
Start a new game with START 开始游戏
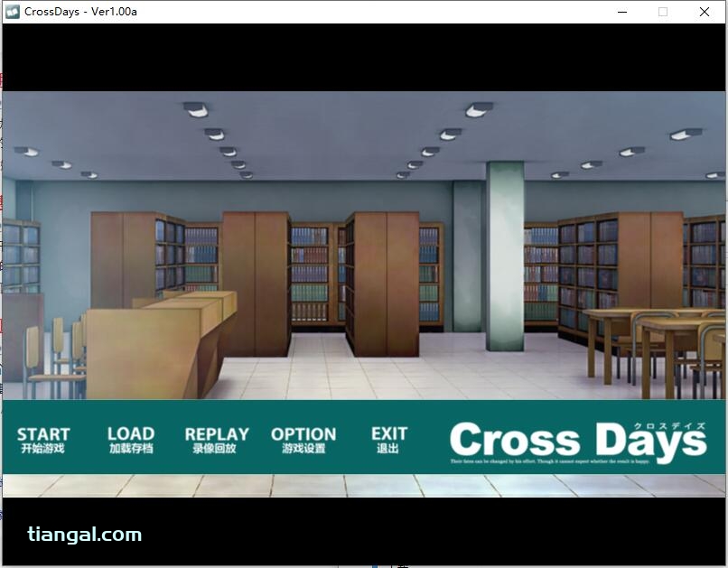coord(43,440)
